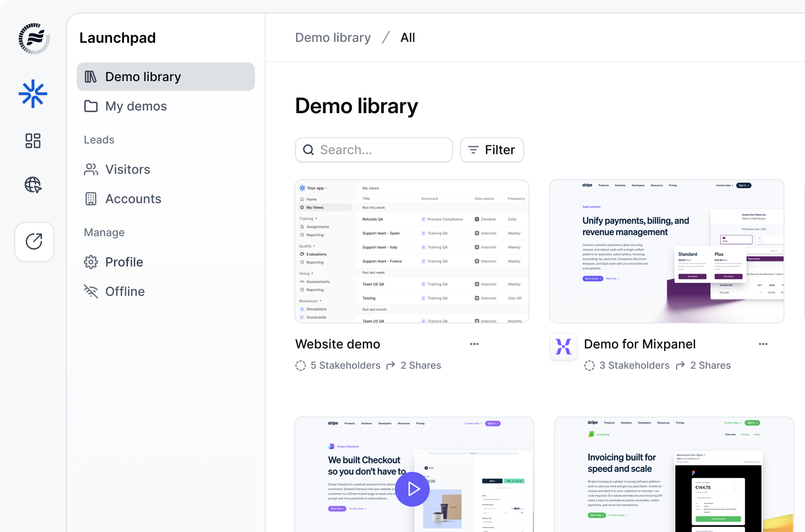The width and height of the screenshot is (805, 532).
Task: Click the globe browsing icon in the left rail
Action: pyautogui.click(x=32, y=184)
